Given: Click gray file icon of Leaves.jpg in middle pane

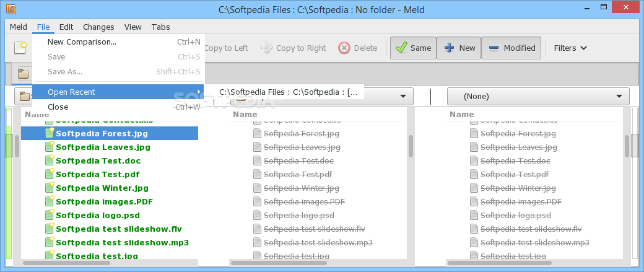Looking at the screenshot, I should pyautogui.click(x=257, y=147).
